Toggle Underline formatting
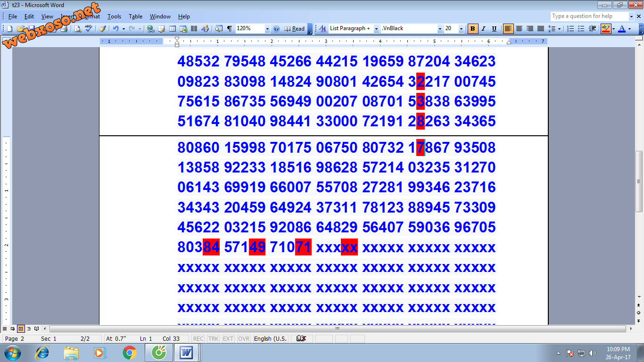This screenshot has width=644, height=362. tap(494, 29)
